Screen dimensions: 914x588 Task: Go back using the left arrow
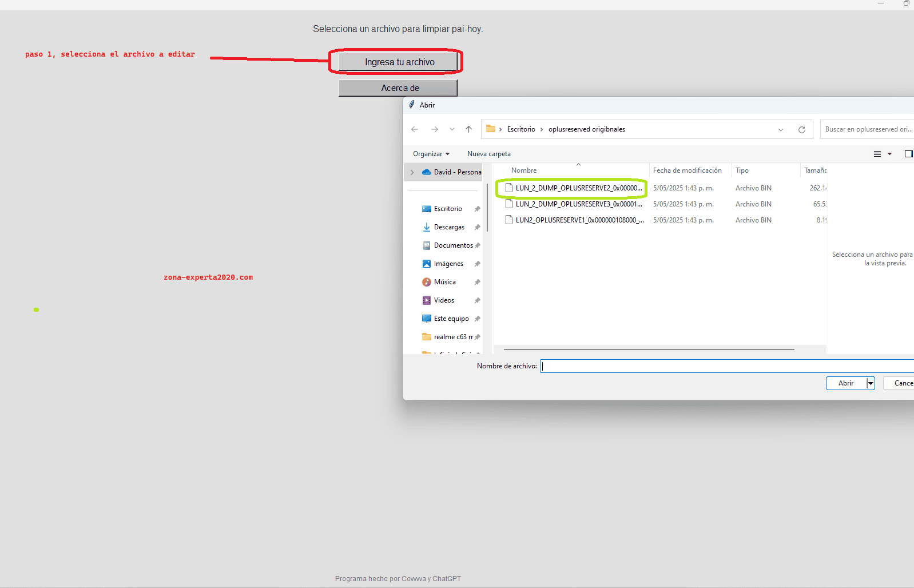pyautogui.click(x=415, y=129)
